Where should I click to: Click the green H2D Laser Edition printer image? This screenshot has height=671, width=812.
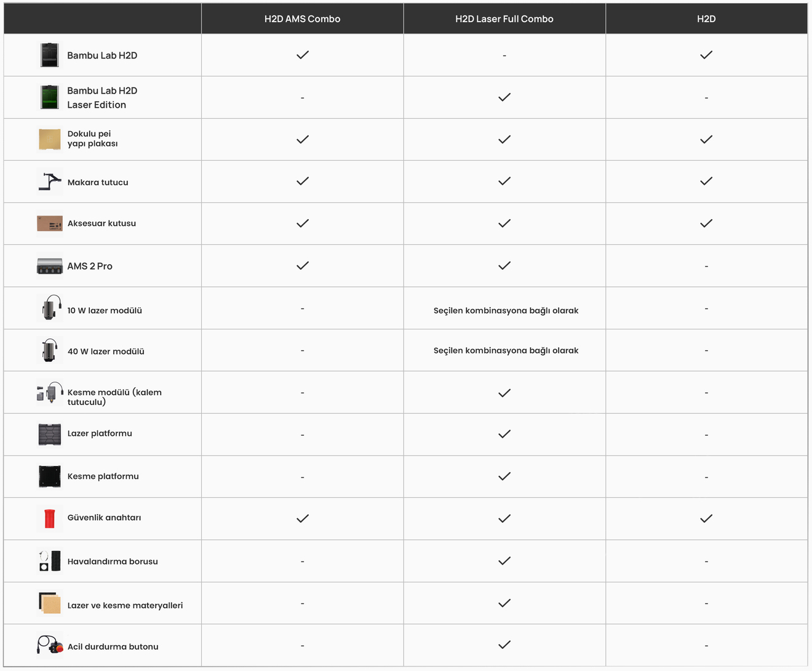click(x=50, y=97)
